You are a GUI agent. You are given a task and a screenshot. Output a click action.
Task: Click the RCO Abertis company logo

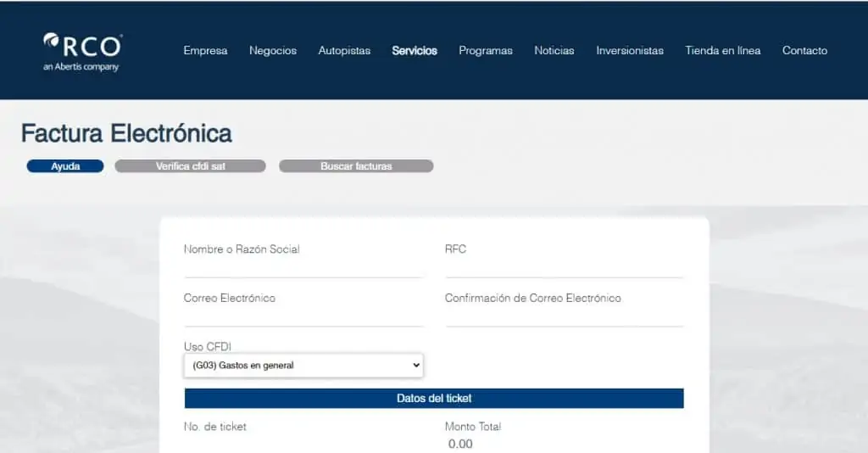(x=82, y=52)
